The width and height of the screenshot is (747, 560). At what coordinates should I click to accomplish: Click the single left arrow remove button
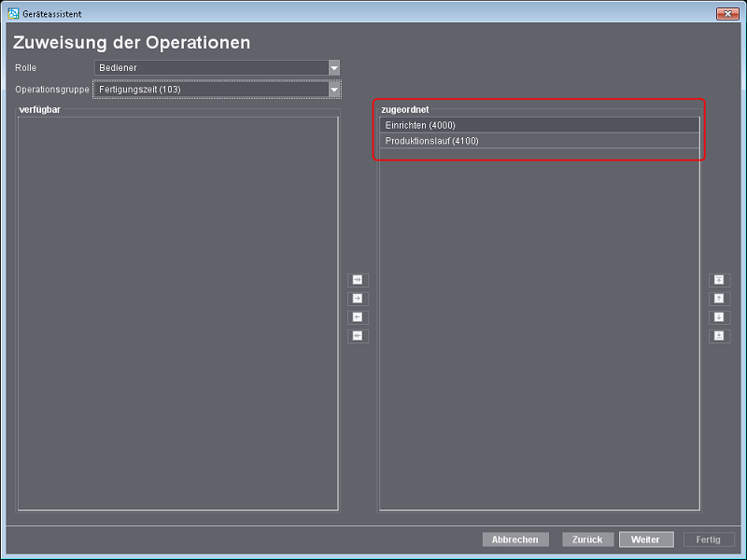tap(359, 317)
